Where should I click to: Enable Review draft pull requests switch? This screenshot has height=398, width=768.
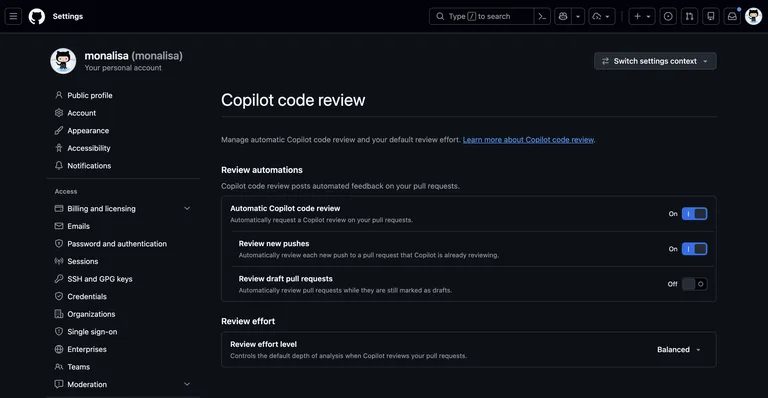point(695,284)
